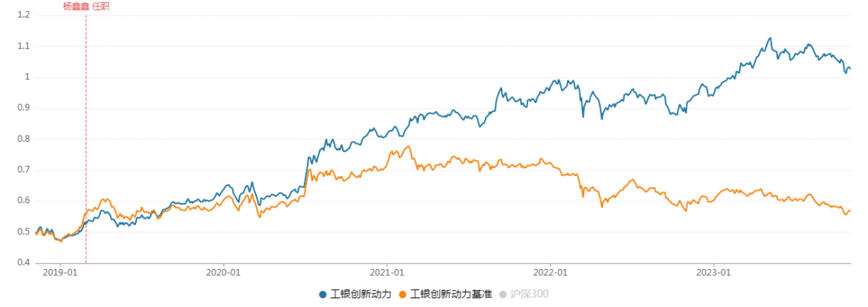
Task: Click the blue line's highest peak in 2023
Action: 770,39
